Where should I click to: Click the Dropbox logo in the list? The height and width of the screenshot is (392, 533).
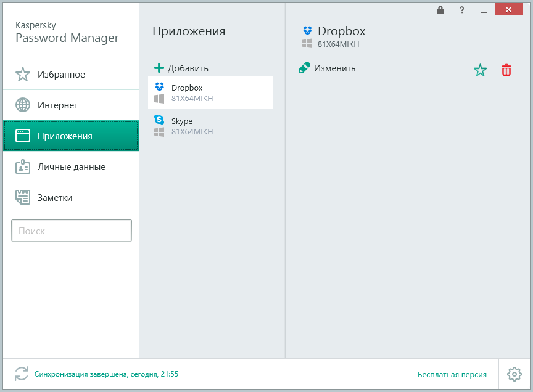pyautogui.click(x=159, y=87)
